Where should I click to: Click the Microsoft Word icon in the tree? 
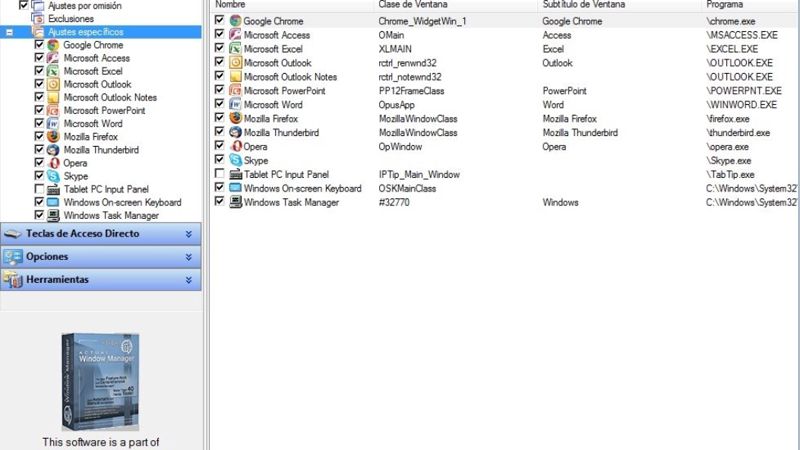coord(53,123)
